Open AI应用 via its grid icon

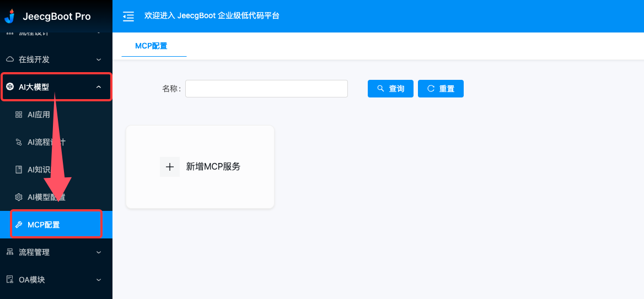19,115
